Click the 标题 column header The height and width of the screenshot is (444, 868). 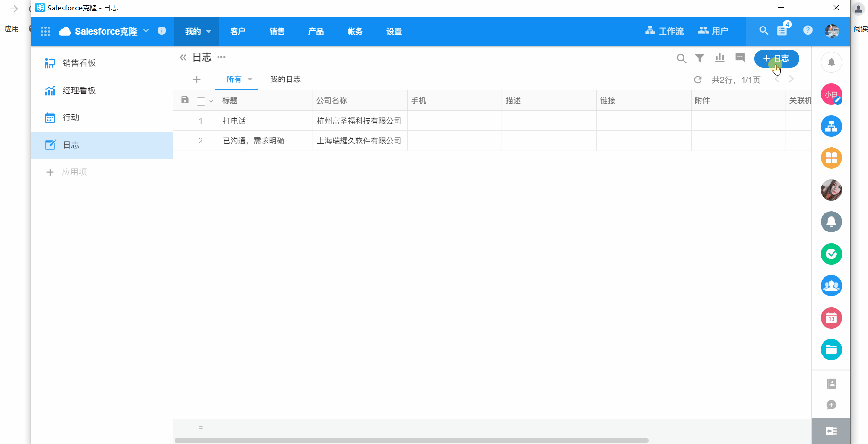tap(266, 100)
